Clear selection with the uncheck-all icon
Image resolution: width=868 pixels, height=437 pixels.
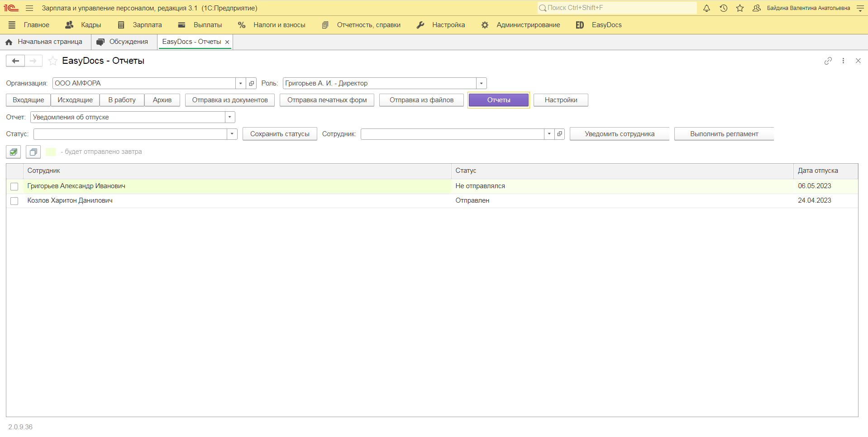point(33,152)
